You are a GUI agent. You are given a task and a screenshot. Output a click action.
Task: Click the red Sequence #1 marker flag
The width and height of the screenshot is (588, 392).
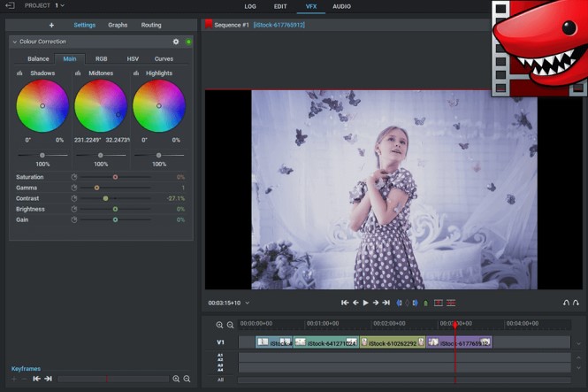(209, 25)
